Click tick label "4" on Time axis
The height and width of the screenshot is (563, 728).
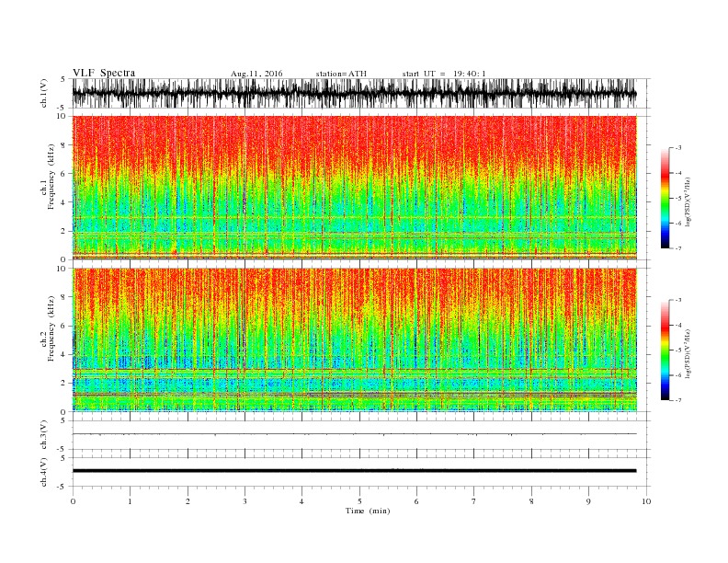pos(301,501)
